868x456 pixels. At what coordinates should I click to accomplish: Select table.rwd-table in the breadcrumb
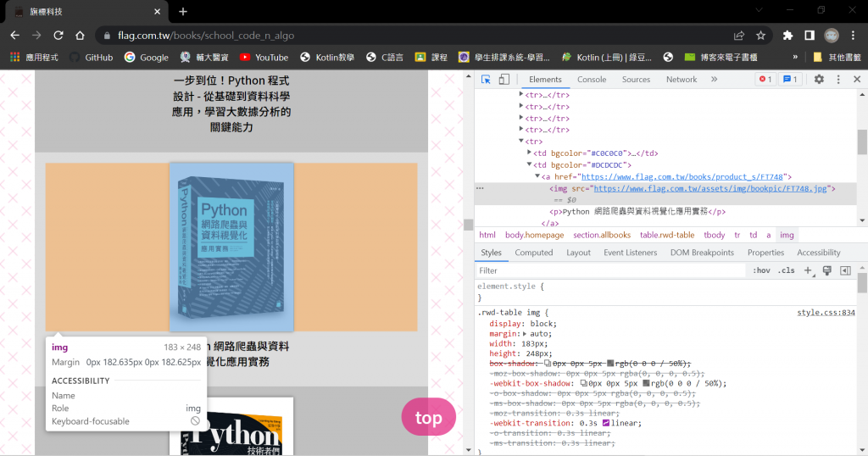[667, 235]
